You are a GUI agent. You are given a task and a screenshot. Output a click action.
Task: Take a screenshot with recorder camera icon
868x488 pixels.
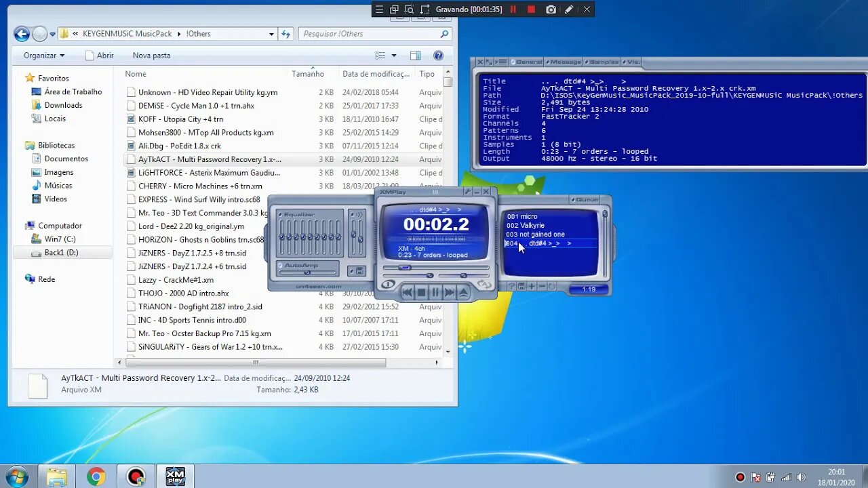[x=551, y=9]
